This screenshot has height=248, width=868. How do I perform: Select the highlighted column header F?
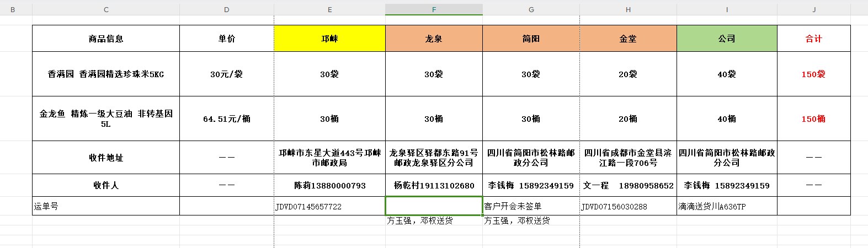pyautogui.click(x=434, y=9)
